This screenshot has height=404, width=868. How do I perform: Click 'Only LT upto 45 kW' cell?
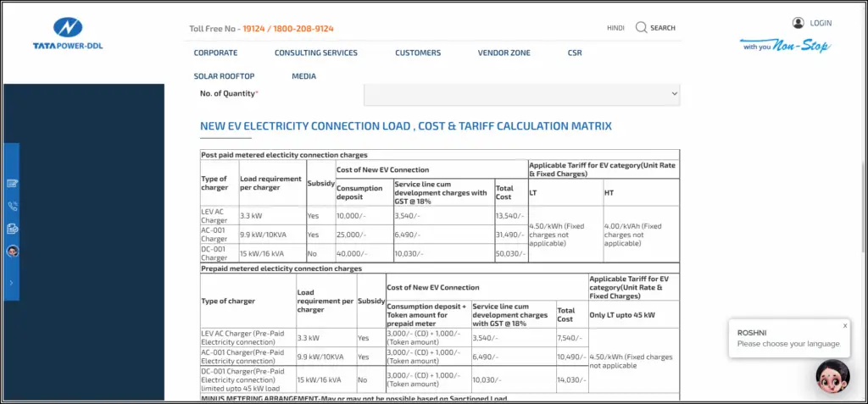634,315
